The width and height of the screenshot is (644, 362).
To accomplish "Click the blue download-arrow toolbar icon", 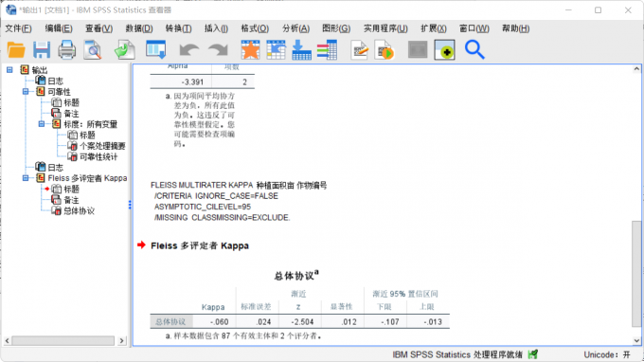I will [x=301, y=49].
